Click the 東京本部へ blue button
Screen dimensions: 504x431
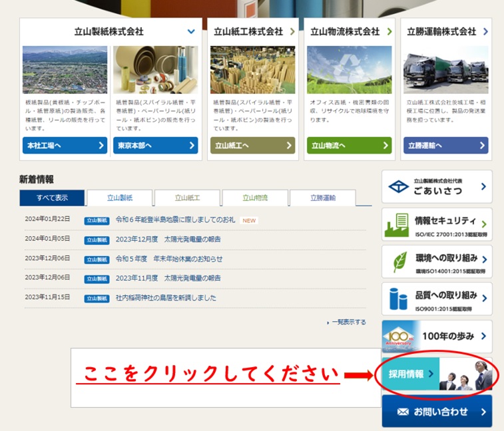[x=156, y=146]
